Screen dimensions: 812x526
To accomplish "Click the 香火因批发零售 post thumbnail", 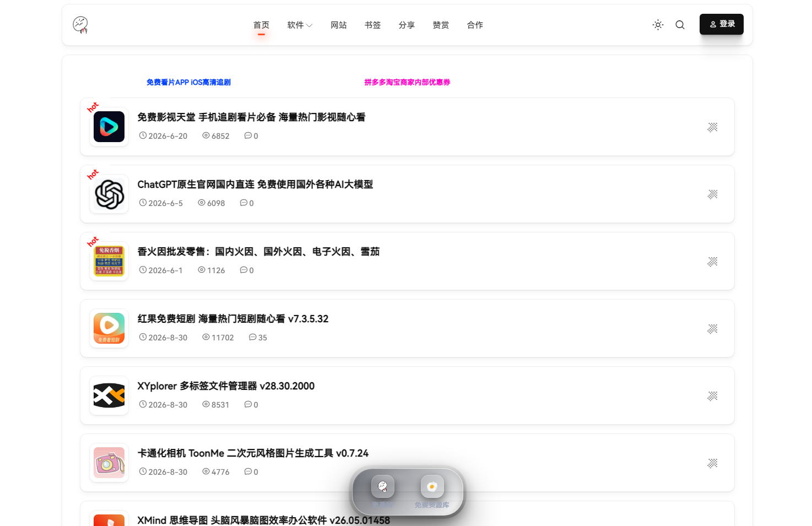I will click(x=109, y=261).
